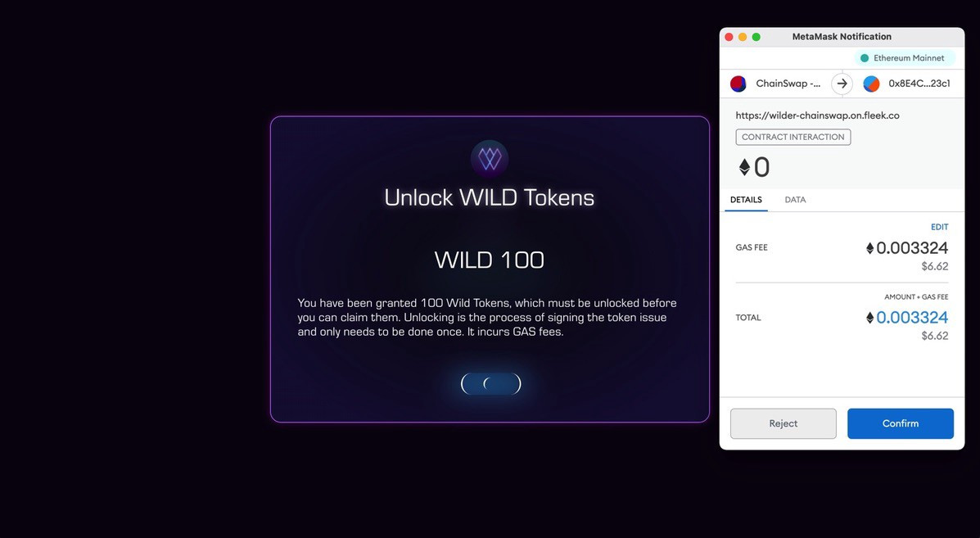Image resolution: width=980 pixels, height=538 pixels.
Task: Click the recipient 0x8E4C address avatar
Action: 871,84
